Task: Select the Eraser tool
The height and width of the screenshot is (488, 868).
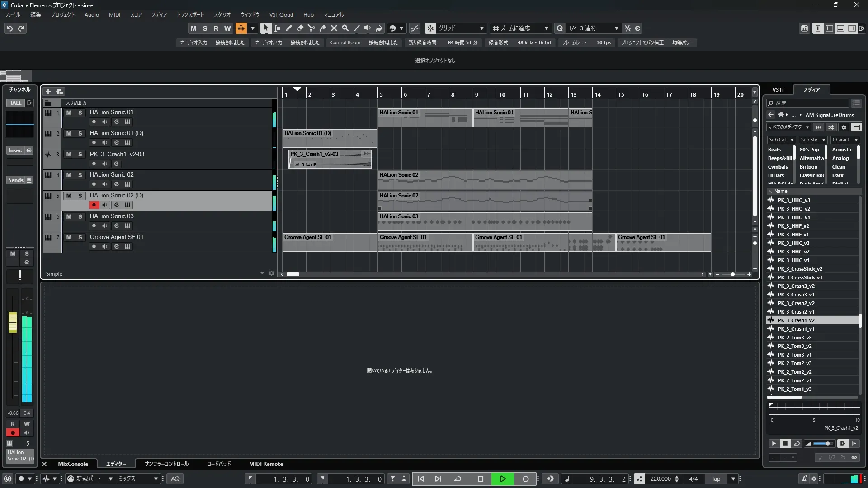Action: point(300,28)
